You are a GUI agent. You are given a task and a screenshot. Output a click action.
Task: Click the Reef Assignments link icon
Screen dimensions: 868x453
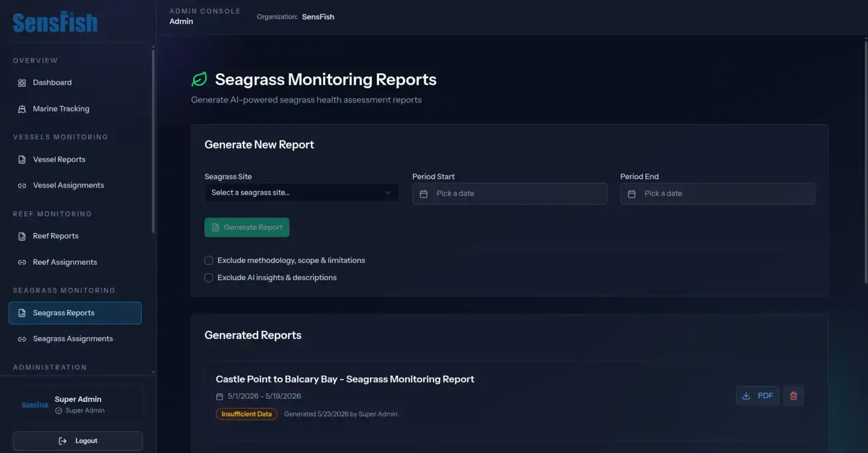22,262
